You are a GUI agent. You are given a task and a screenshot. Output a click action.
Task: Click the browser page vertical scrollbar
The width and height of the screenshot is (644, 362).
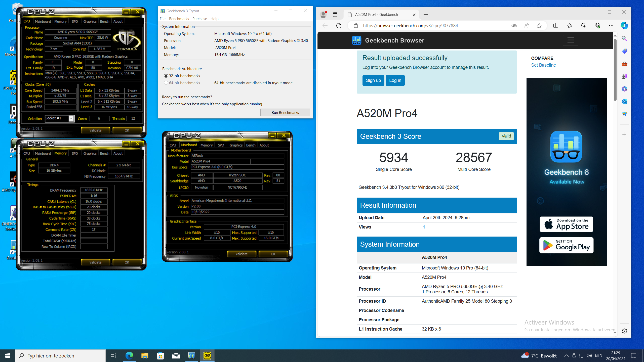[x=615, y=70]
